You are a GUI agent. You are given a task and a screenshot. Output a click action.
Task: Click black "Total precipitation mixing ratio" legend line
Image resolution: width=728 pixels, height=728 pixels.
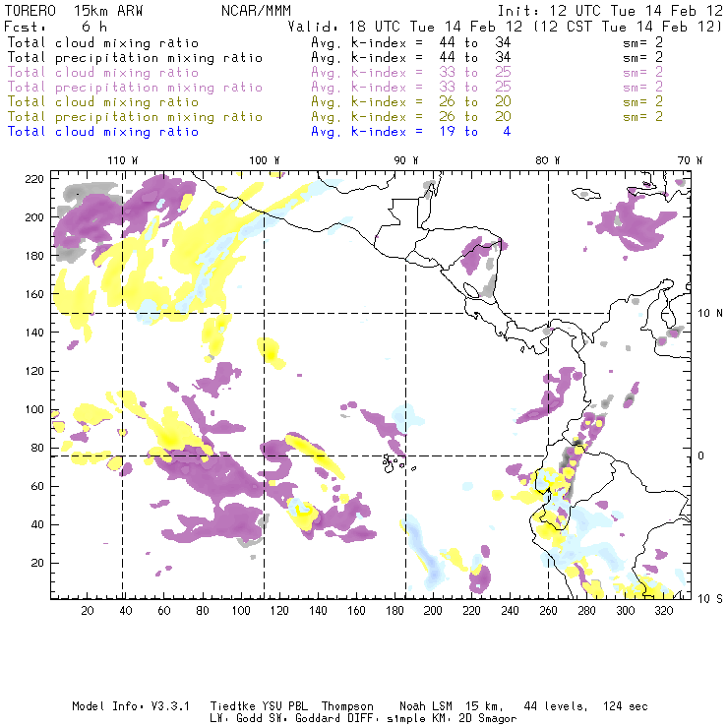(135, 58)
